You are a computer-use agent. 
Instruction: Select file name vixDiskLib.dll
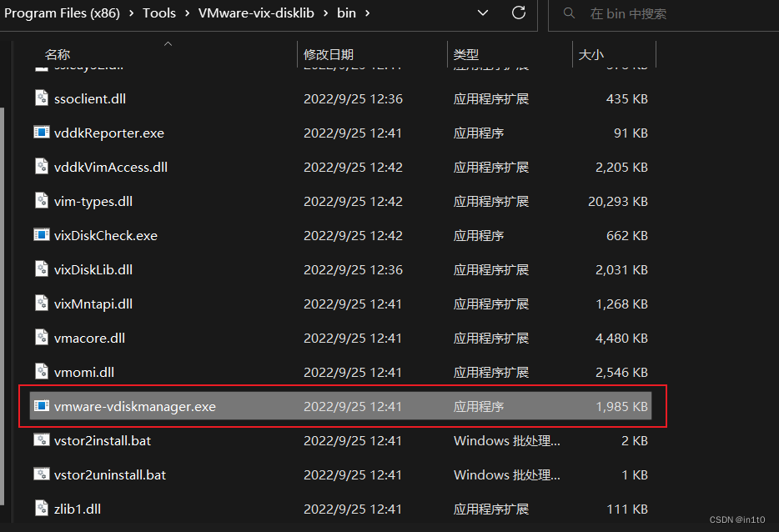[x=93, y=269]
